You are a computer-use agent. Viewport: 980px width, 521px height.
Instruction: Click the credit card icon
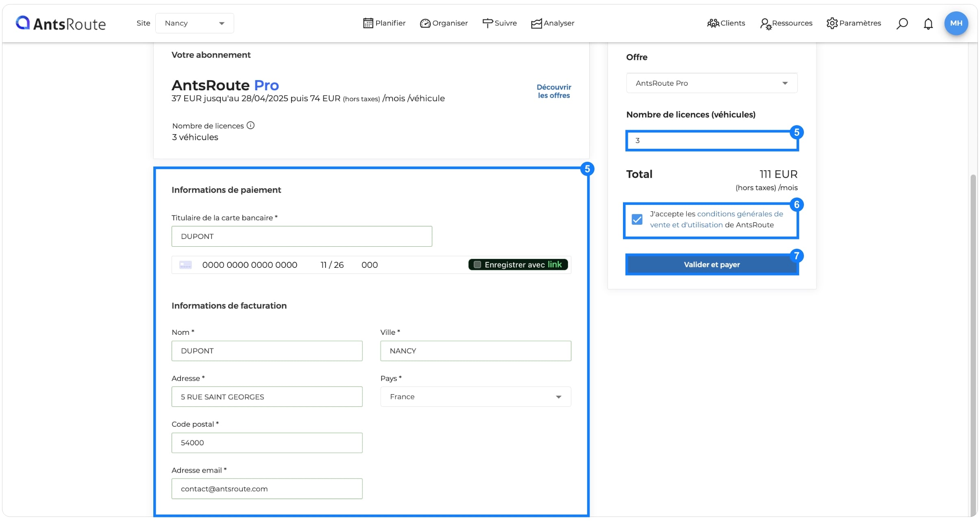click(185, 265)
